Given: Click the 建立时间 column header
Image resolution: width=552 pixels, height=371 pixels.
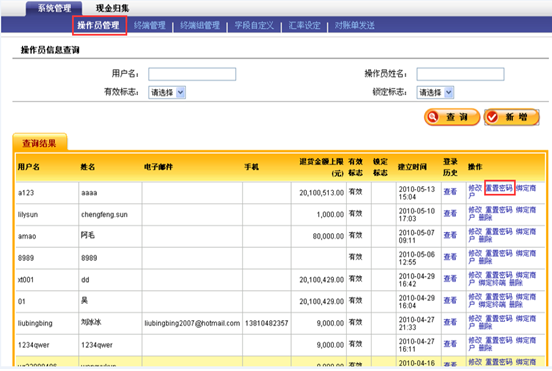Looking at the screenshot, I should [412, 167].
